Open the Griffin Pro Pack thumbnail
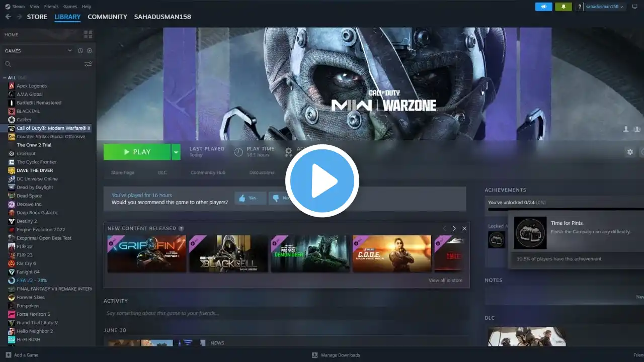Screen dimensions: 644x362 coord(146,254)
